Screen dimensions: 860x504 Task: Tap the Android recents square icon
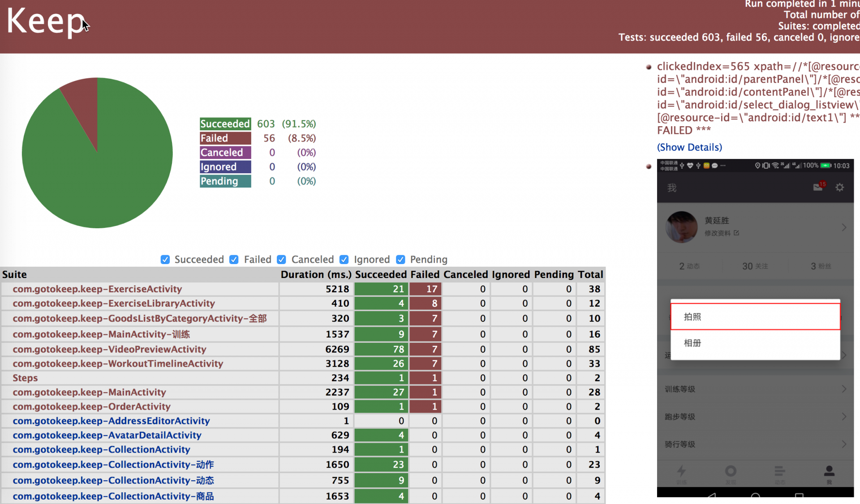point(799,495)
